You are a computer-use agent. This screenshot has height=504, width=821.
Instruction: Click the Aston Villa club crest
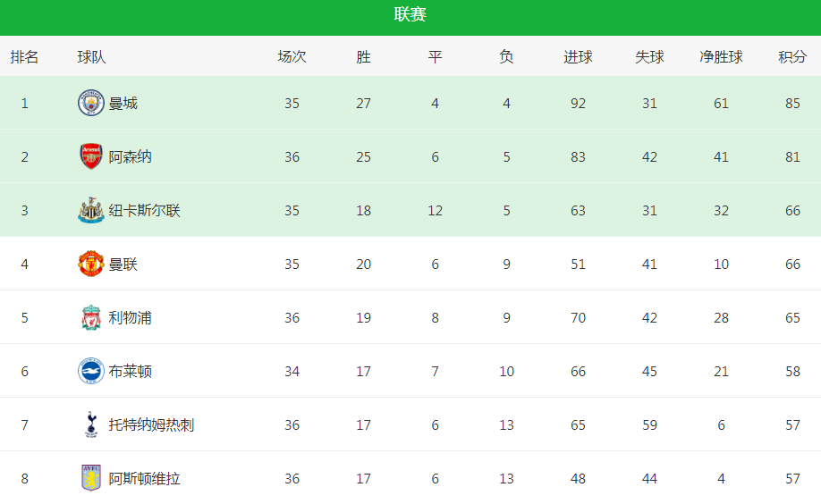point(91,478)
